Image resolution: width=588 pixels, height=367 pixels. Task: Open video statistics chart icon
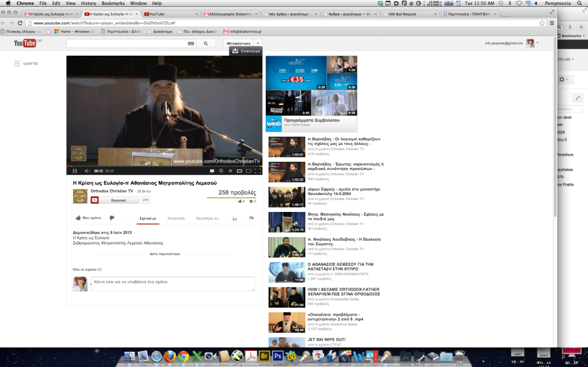coord(235,218)
